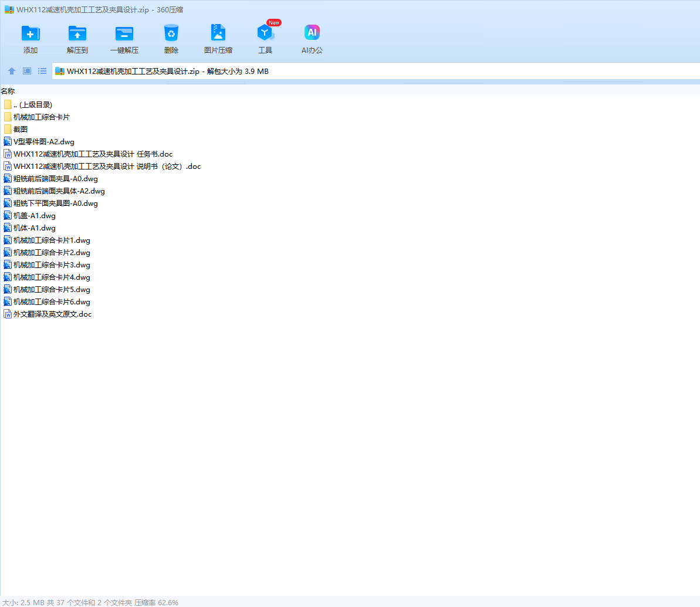Select 机械加工综合卡片5.dwg
The image size is (700, 607).
47,290
